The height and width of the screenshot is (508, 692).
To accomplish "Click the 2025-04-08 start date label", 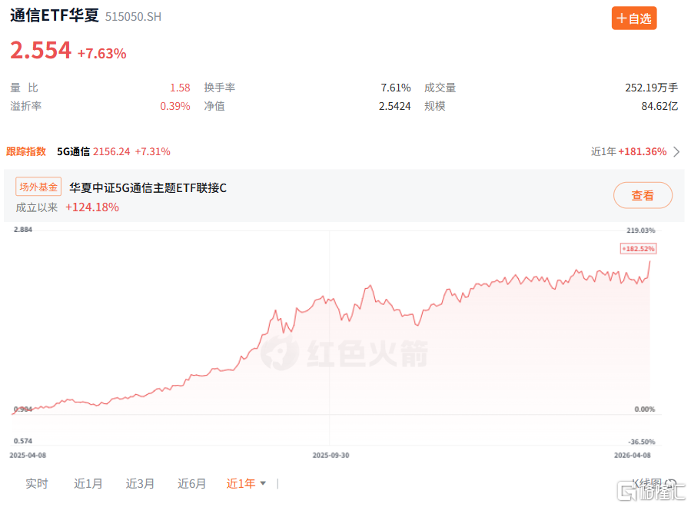I will 28,455.
